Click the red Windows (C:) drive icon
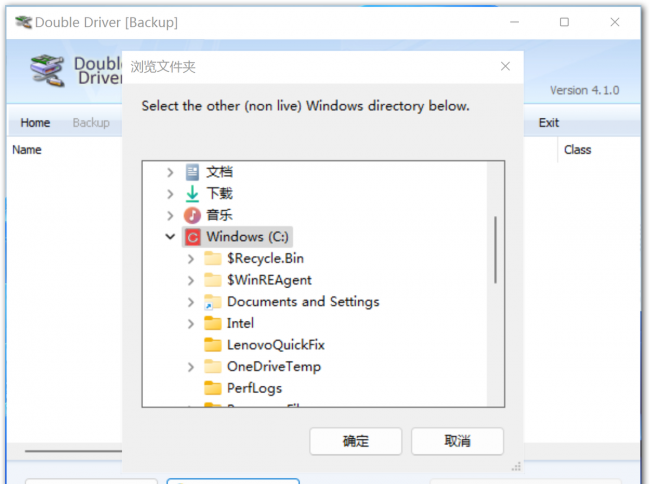Screen dimensions: 650x484 [192, 237]
